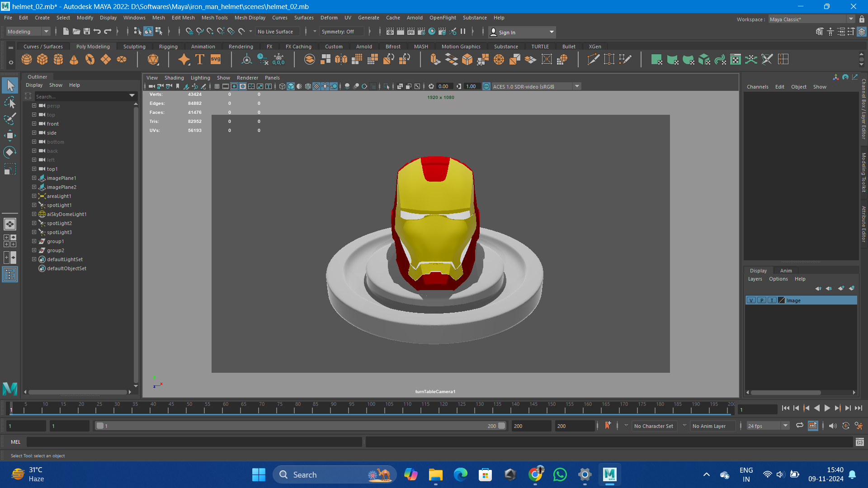This screenshot has height=488, width=868.
Task: Create a polygon sphere from shelf
Action: click(27, 59)
